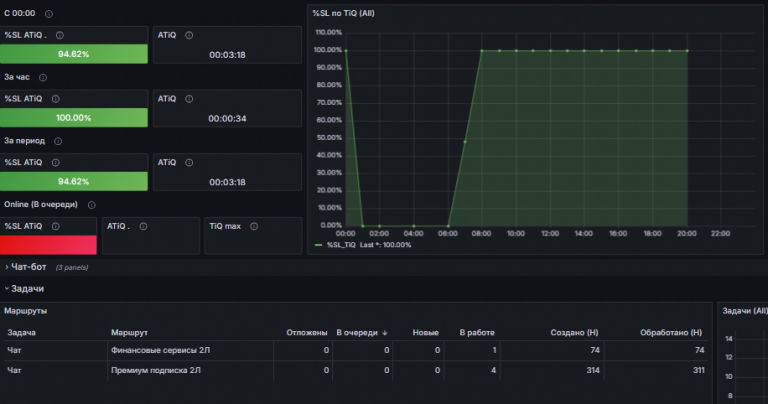Click info icon next to 'Online (В очереди)'

point(92,205)
